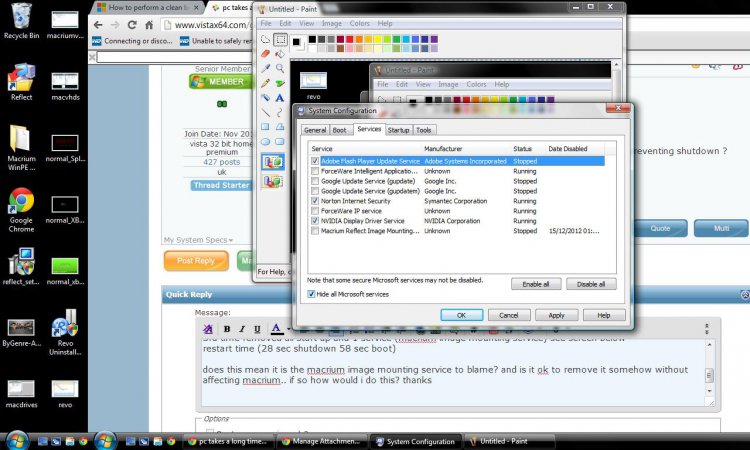This screenshot has height=450, width=750.
Task: Click Chrome's Back navigation arrow
Action: pos(98,25)
